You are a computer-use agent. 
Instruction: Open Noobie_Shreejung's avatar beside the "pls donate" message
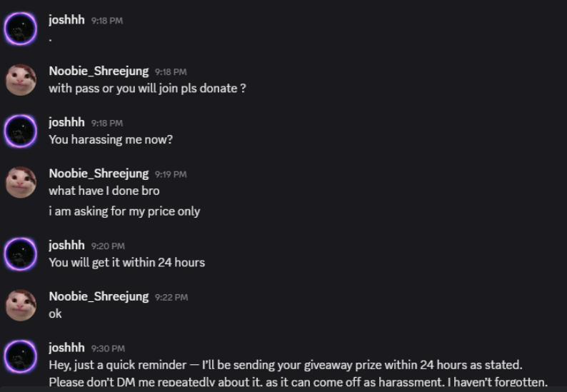click(20, 79)
